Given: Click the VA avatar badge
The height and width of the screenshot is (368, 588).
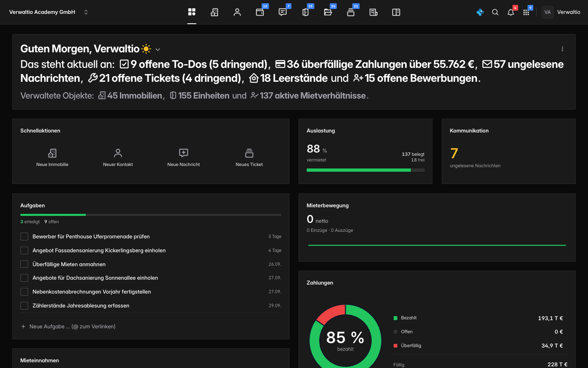Looking at the screenshot, I should tap(548, 12).
